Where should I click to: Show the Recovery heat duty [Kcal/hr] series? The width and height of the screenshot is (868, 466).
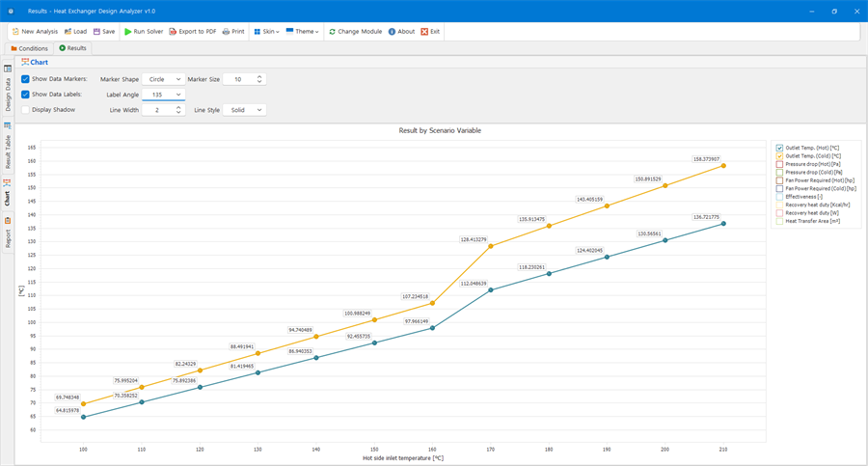coord(779,205)
